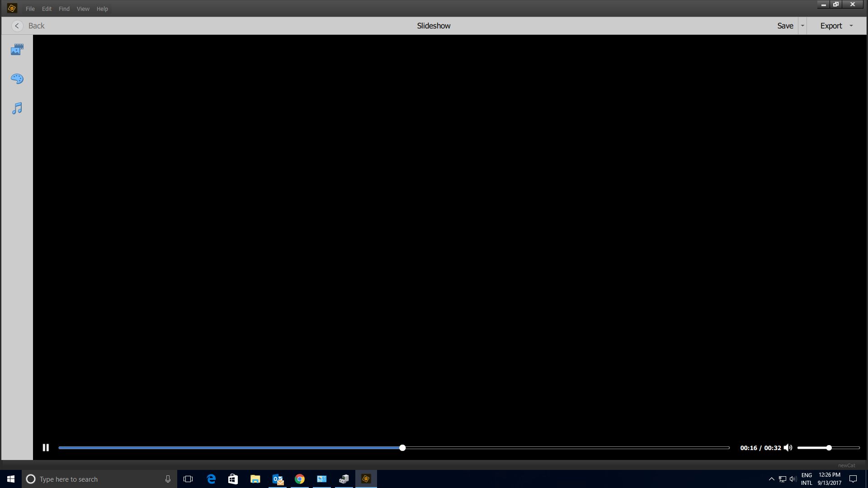Select the themes/palette icon in sidebar

(17, 79)
